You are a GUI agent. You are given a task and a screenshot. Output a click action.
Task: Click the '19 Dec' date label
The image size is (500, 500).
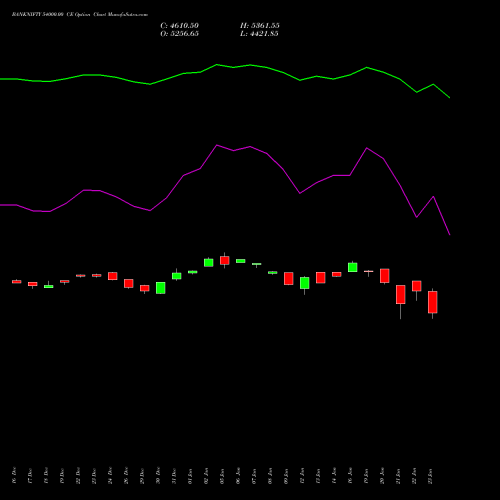(x=62, y=476)
